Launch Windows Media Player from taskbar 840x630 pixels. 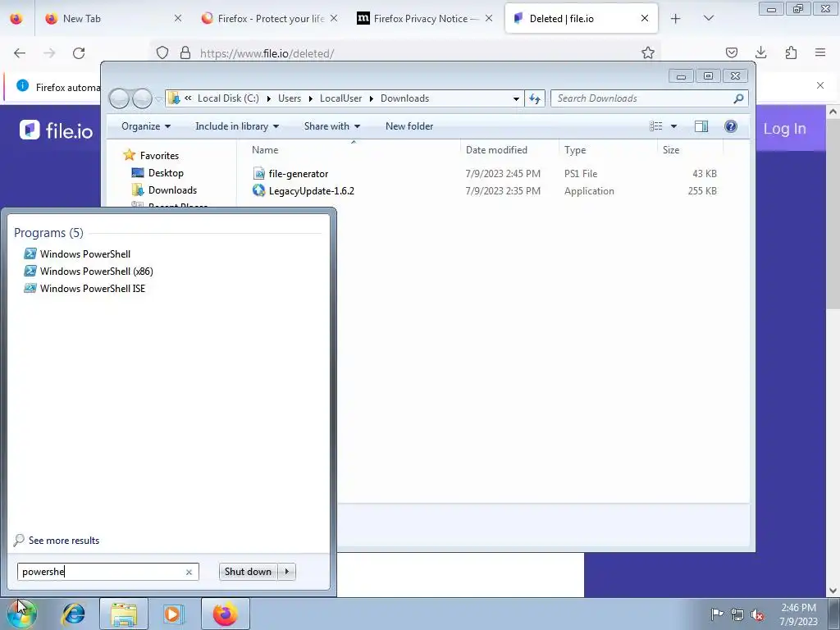point(172,614)
